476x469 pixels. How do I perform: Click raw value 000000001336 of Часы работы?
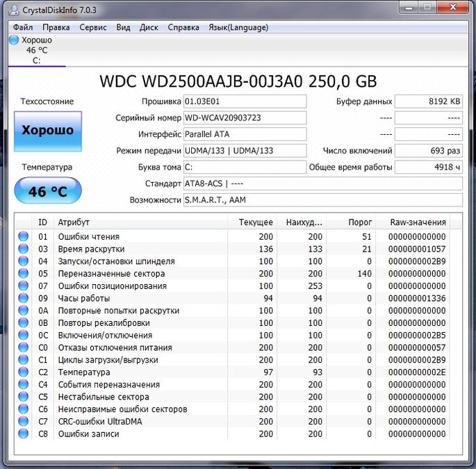point(417,298)
